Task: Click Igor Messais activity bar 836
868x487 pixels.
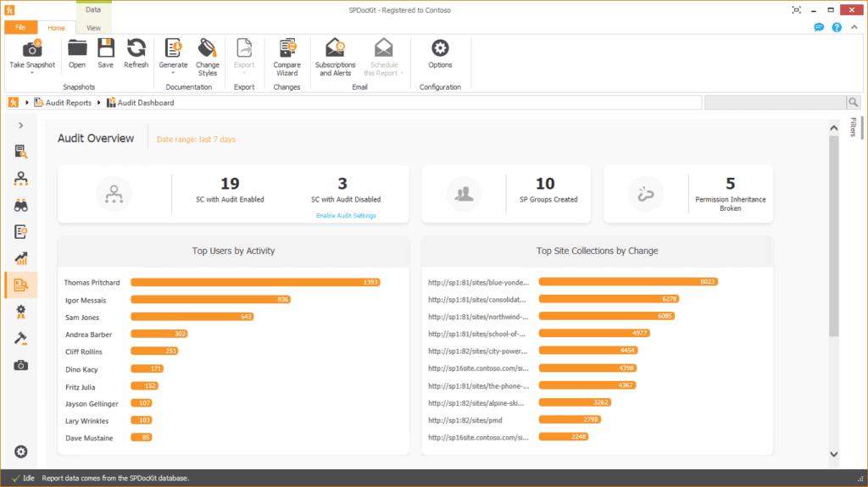Action: coord(210,299)
